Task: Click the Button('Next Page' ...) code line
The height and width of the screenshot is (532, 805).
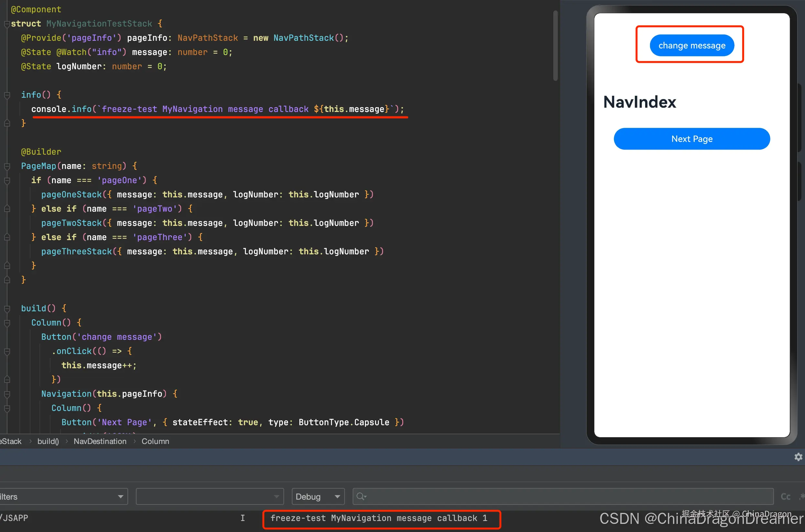Action: pyautogui.click(x=233, y=423)
